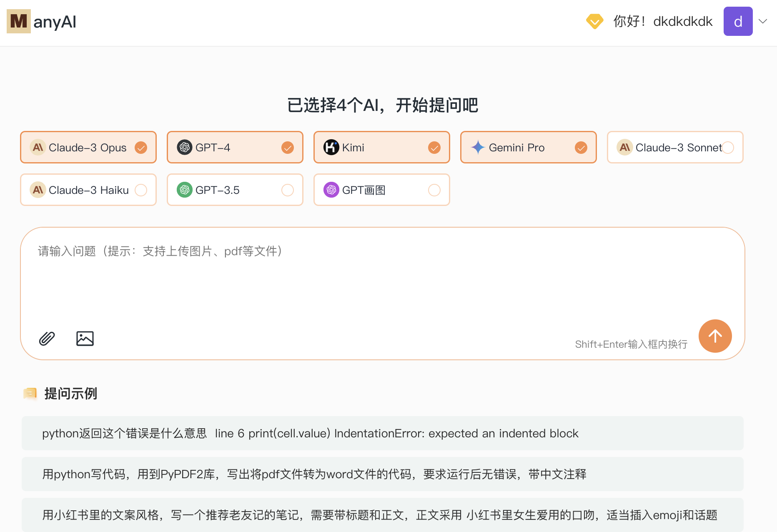Click the username dkdkdkdk greeting

(x=663, y=21)
